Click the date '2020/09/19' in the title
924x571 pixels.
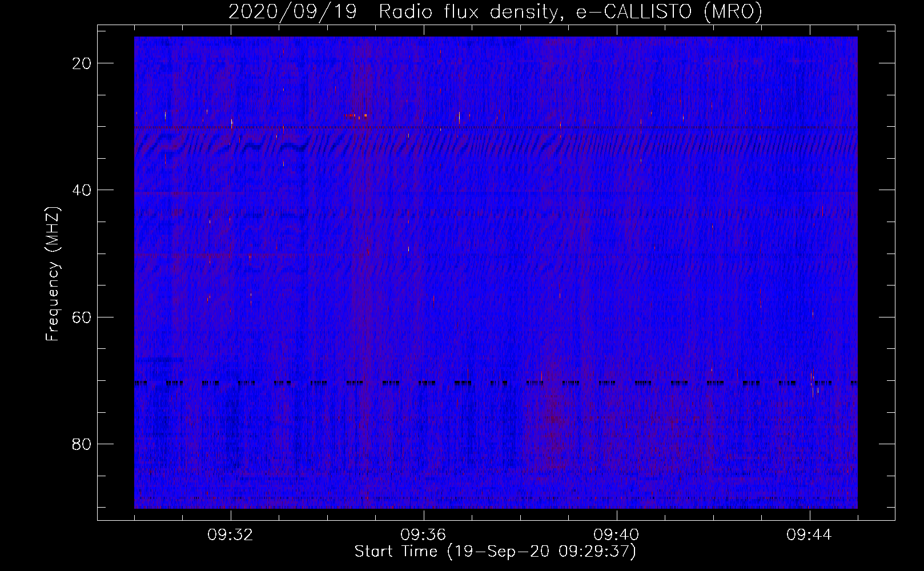293,11
